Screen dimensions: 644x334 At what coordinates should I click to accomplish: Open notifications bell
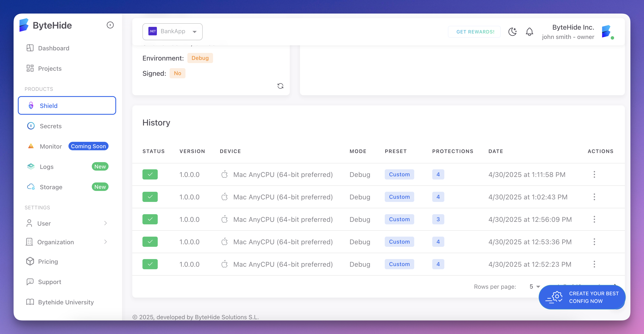pos(529,32)
